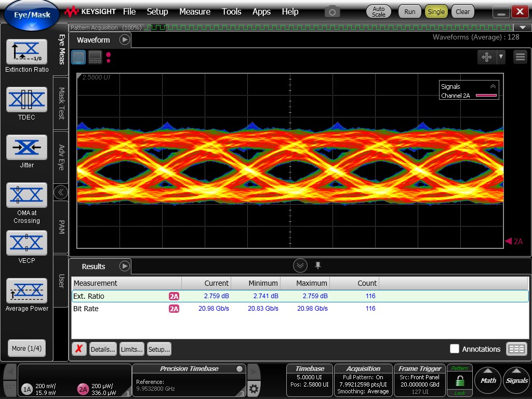
Task: Enable the Annotations checkbox
Action: click(x=455, y=349)
